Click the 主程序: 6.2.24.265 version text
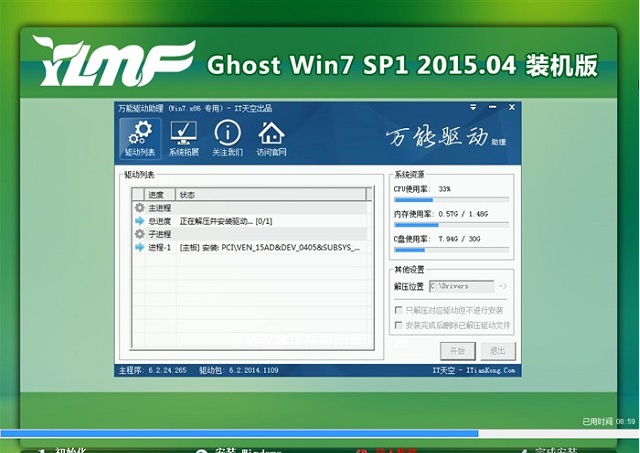 153,370
